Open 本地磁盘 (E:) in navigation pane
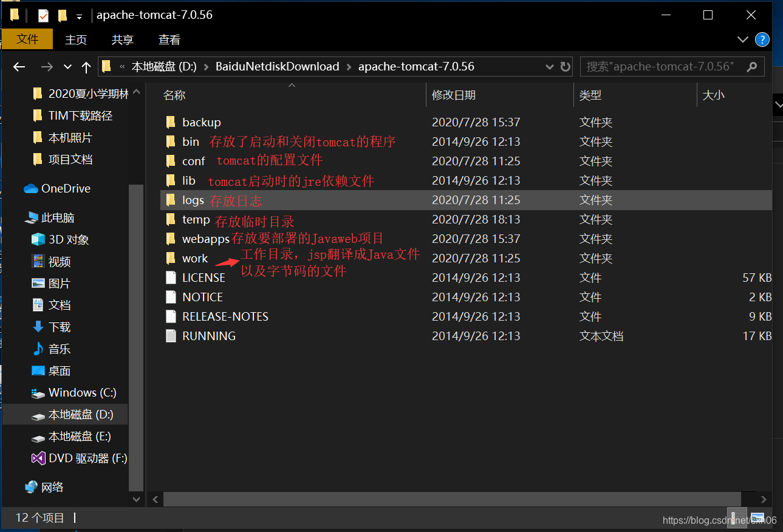 pos(71,436)
